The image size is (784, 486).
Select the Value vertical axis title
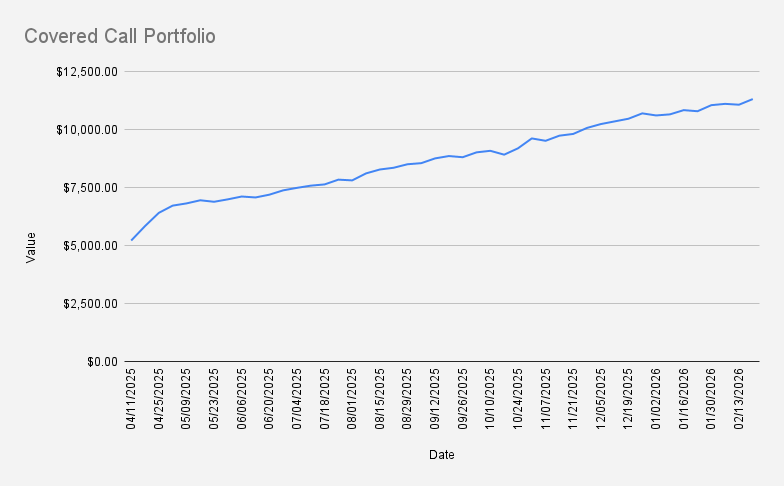tap(30, 246)
